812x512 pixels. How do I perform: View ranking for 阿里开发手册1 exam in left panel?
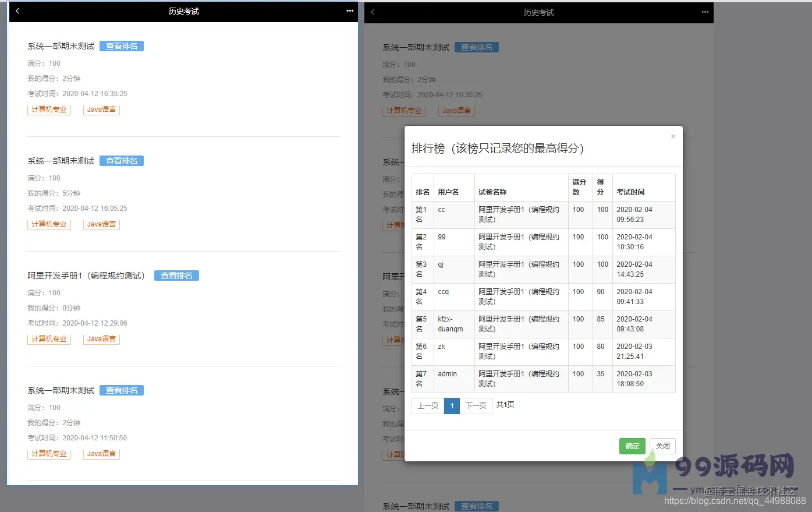tap(176, 276)
